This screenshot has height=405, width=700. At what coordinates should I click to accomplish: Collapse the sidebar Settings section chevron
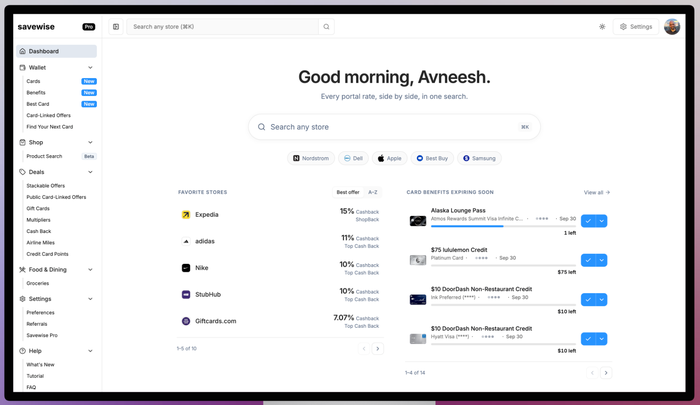(90, 299)
